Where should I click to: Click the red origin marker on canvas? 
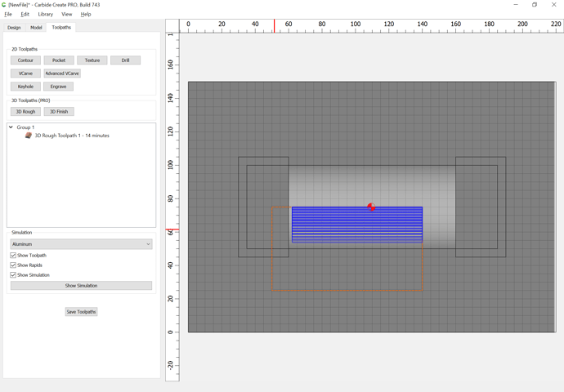pyautogui.click(x=372, y=207)
